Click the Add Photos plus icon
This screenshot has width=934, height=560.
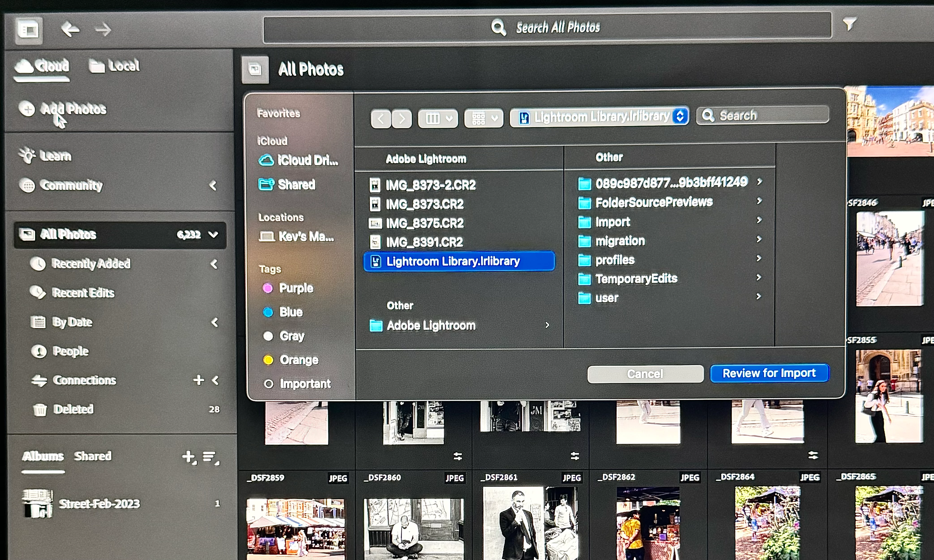27,109
